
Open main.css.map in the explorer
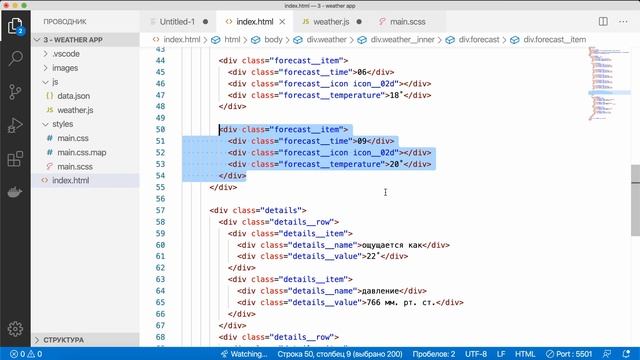pos(85,152)
